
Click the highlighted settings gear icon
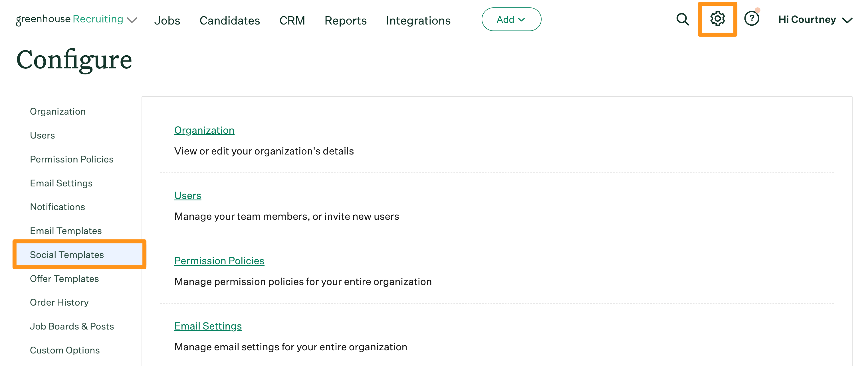(717, 19)
